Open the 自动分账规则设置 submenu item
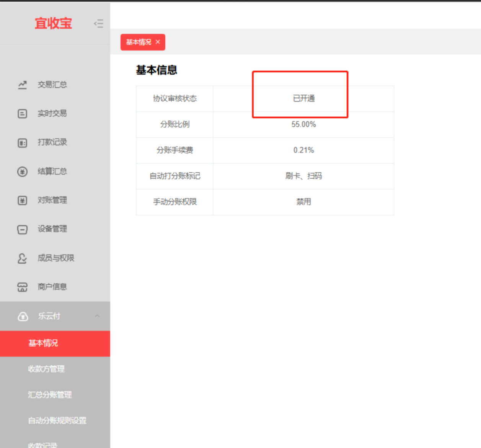Image resolution: width=481 pixels, height=448 pixels. (55, 420)
